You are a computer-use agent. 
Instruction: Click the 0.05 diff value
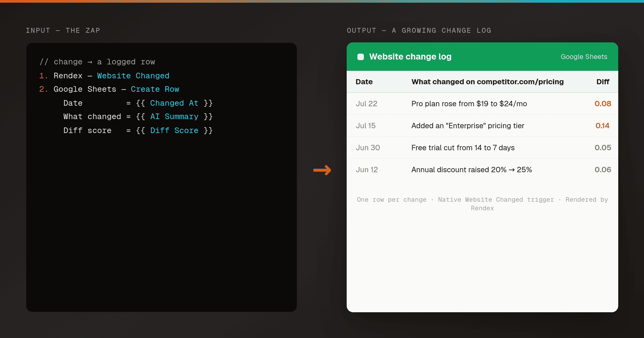603,148
